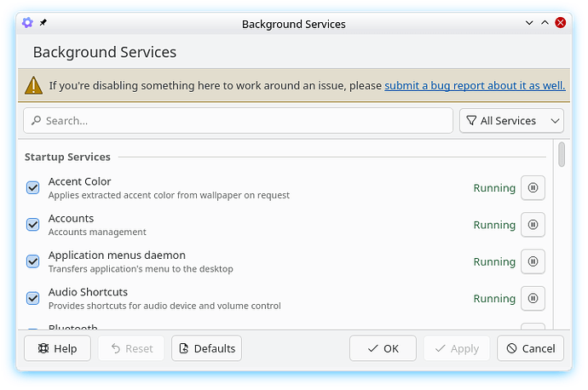
Task: Uncheck the Audio Shortcuts checkbox
Action: point(33,298)
